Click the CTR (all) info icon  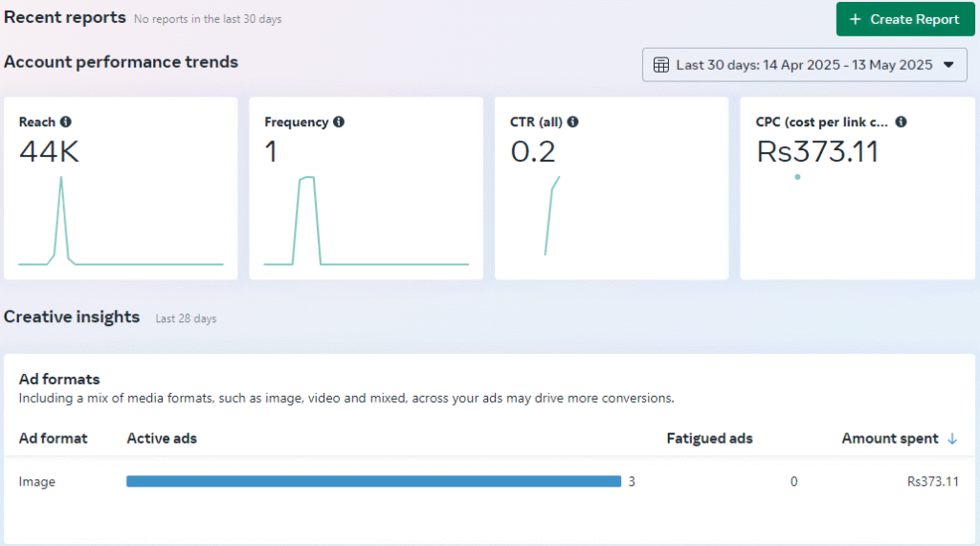pyautogui.click(x=572, y=121)
